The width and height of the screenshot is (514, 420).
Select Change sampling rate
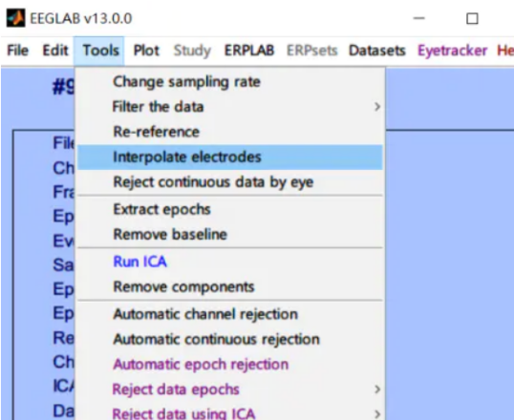click(230, 81)
